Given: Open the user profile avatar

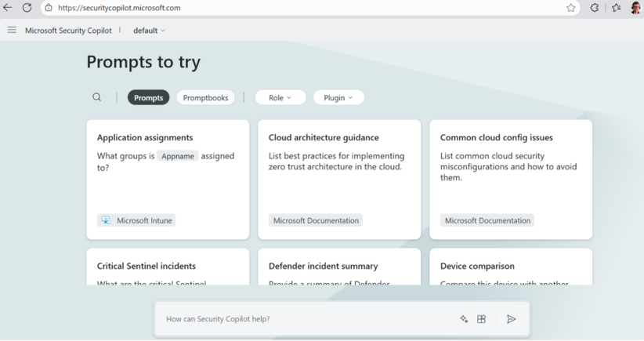Looking at the screenshot, I should click(635, 7).
